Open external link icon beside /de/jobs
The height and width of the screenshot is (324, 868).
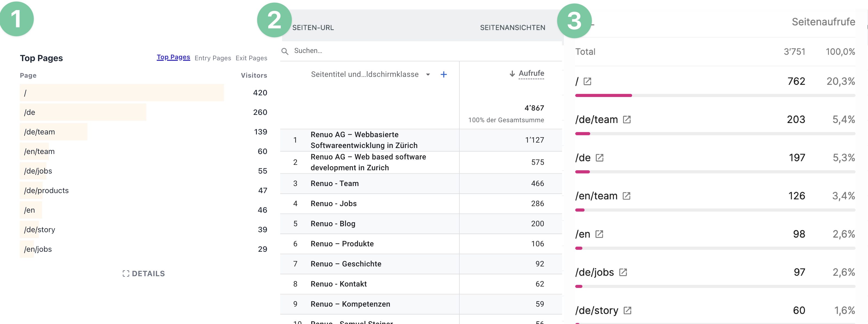[623, 272]
